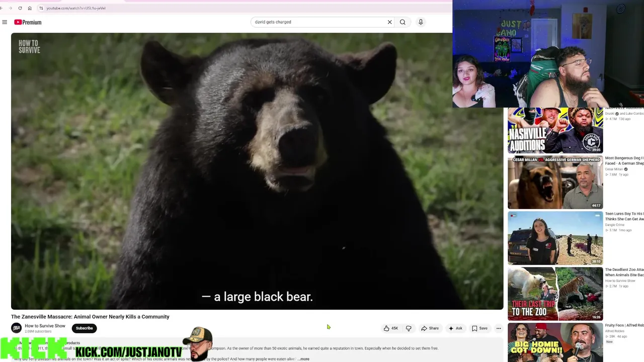This screenshot has width=644, height=362.
Task: Click the How To Survive watermark in the video
Action: [29, 47]
